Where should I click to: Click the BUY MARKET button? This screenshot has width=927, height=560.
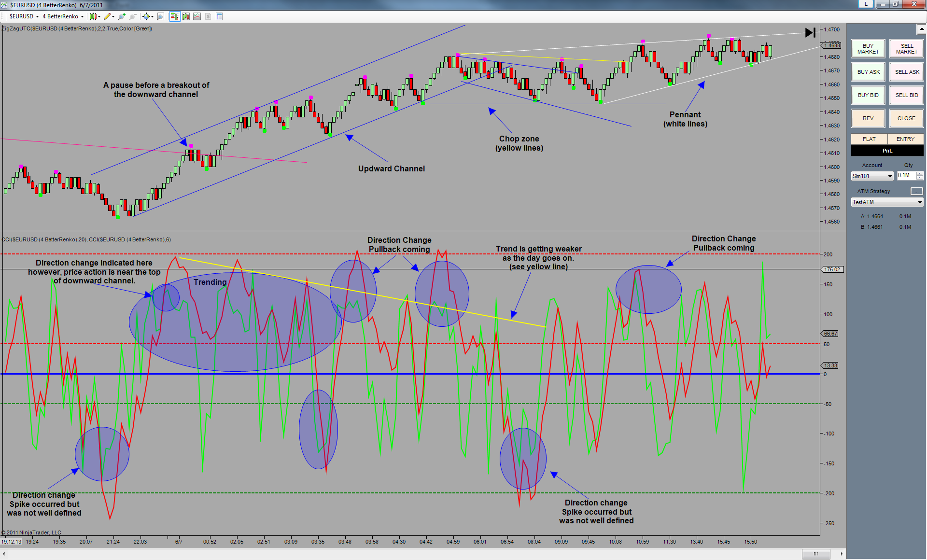(868, 49)
